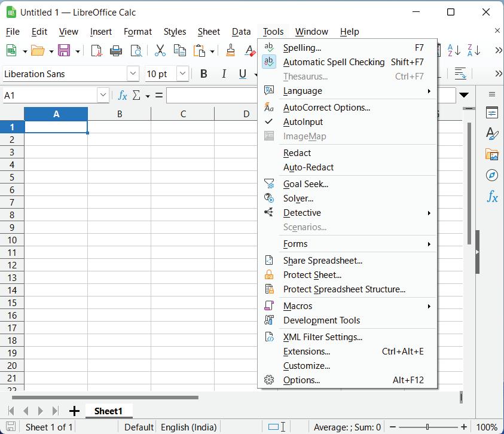
Task: Open the Open-file recent documents arrow
Action: click(x=51, y=51)
